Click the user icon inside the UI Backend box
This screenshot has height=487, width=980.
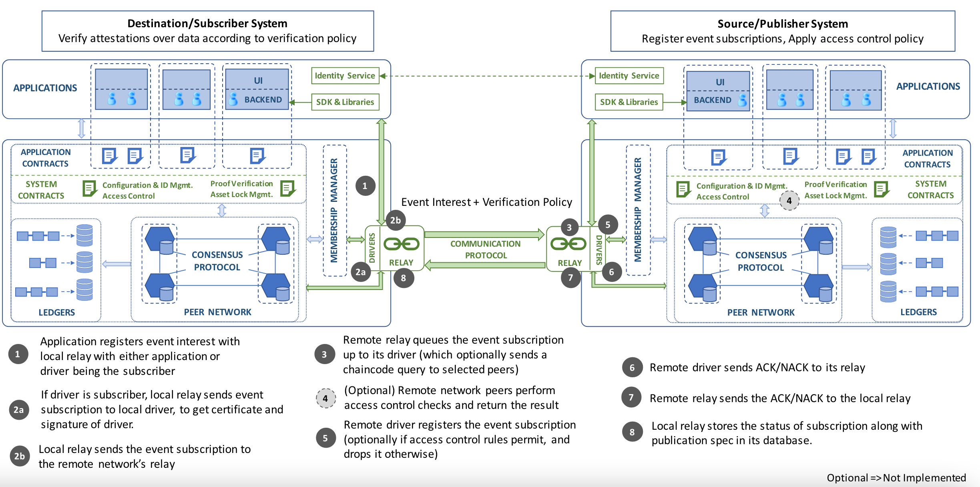[x=234, y=100]
